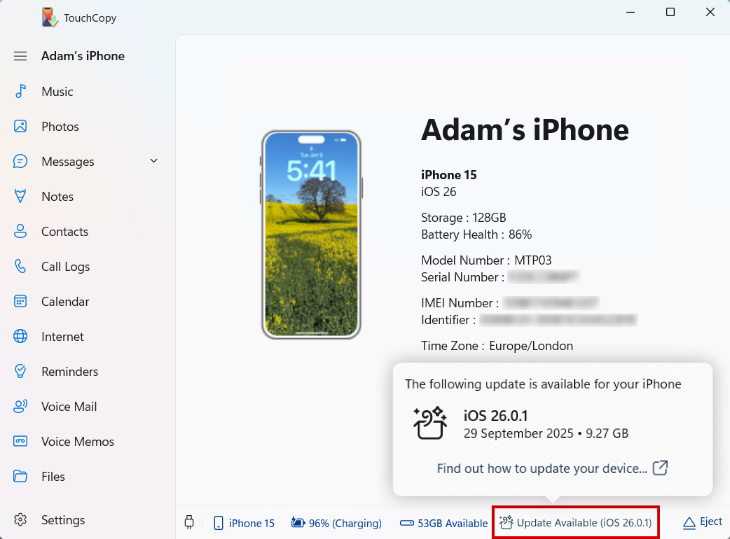This screenshot has height=539, width=730.
Task: Click the Music note icon
Action: (20, 91)
